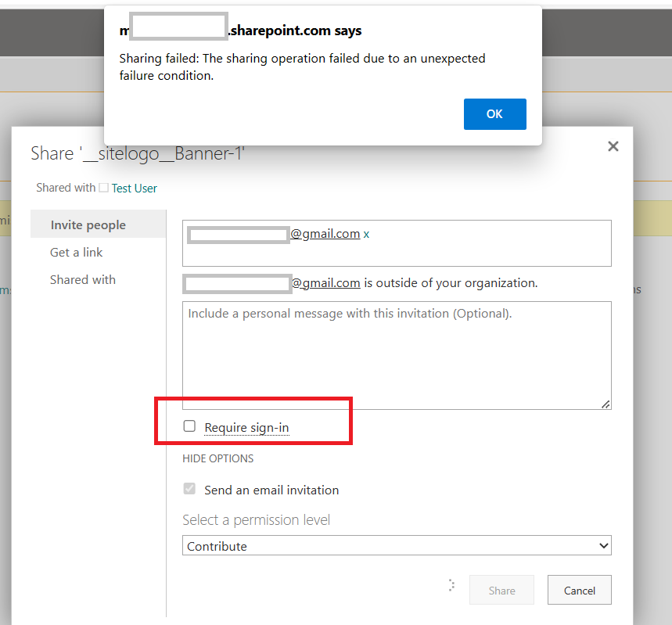The height and width of the screenshot is (625, 672).
Task: Remove the gmail recipient with the x icon
Action: [x=366, y=233]
